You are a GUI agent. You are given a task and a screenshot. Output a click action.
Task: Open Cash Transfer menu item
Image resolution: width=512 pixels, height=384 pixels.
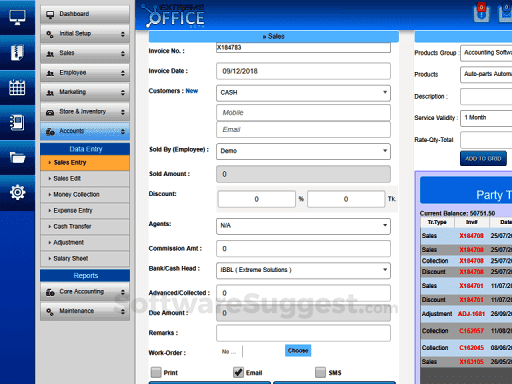85,227
